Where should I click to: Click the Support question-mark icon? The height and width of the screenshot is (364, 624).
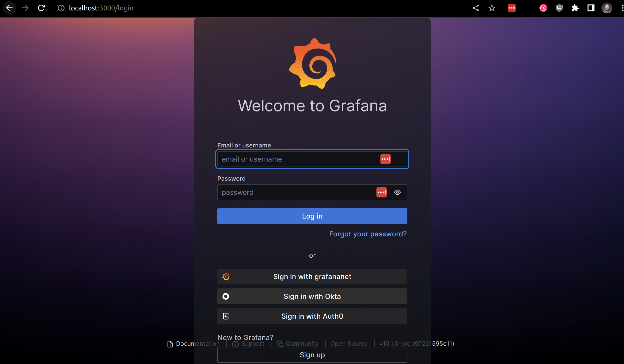(x=235, y=344)
